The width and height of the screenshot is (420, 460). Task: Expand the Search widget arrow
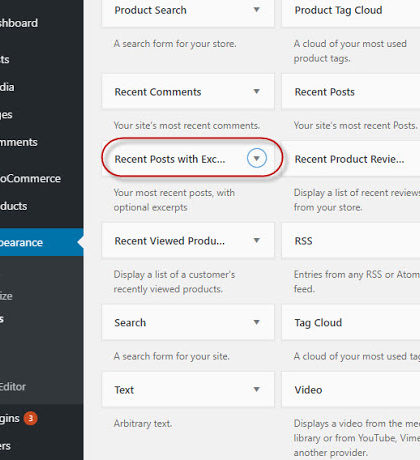pyautogui.click(x=257, y=322)
